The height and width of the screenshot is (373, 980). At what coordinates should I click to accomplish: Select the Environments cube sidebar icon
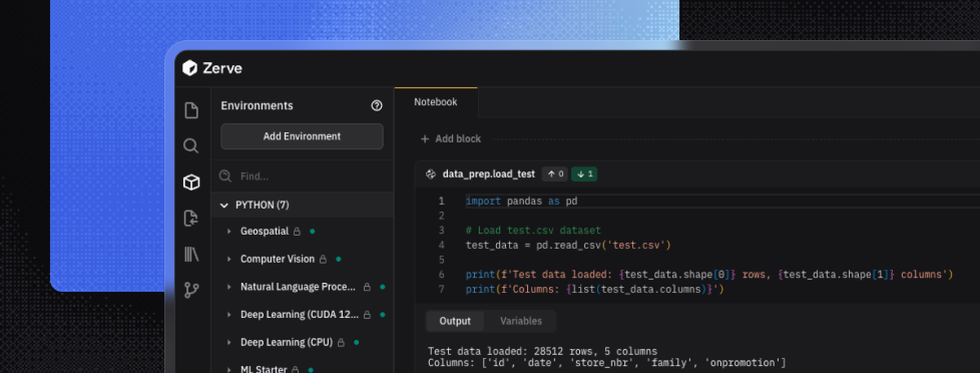pos(191,182)
